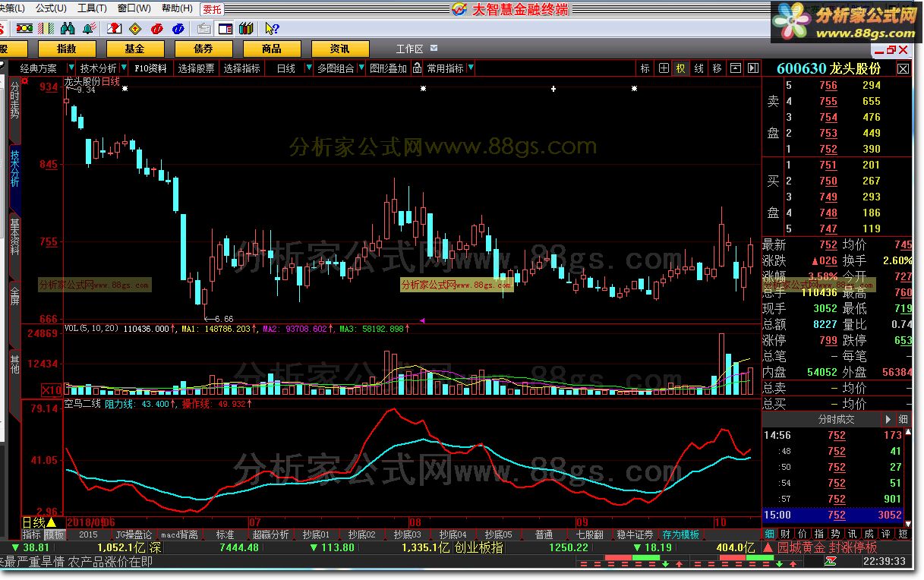The height and width of the screenshot is (580, 924).
Task: Click 选择股票 in the chart toolbar
Action: coord(197,68)
